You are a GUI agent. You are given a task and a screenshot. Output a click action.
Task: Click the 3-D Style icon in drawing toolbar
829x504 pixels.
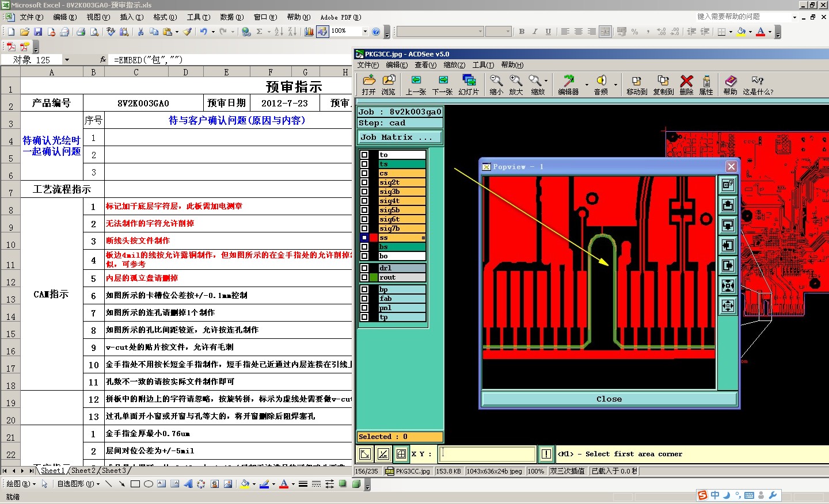356,484
